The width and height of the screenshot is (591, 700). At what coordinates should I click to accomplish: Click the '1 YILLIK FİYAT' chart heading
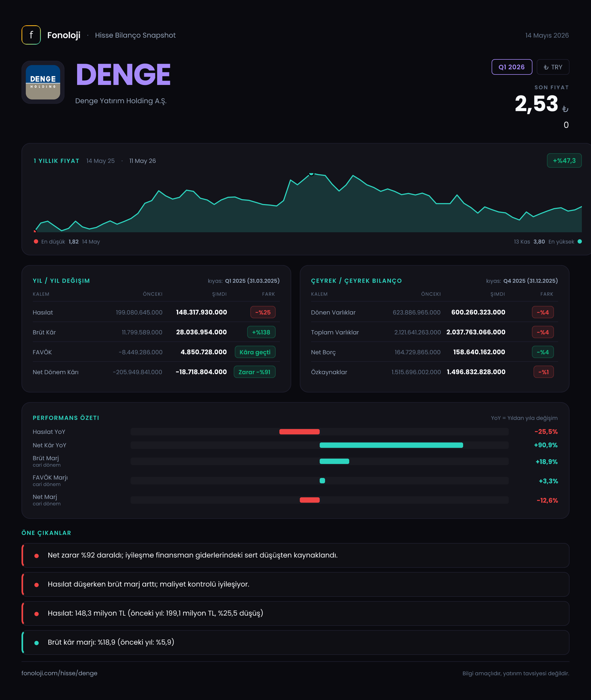(x=57, y=160)
